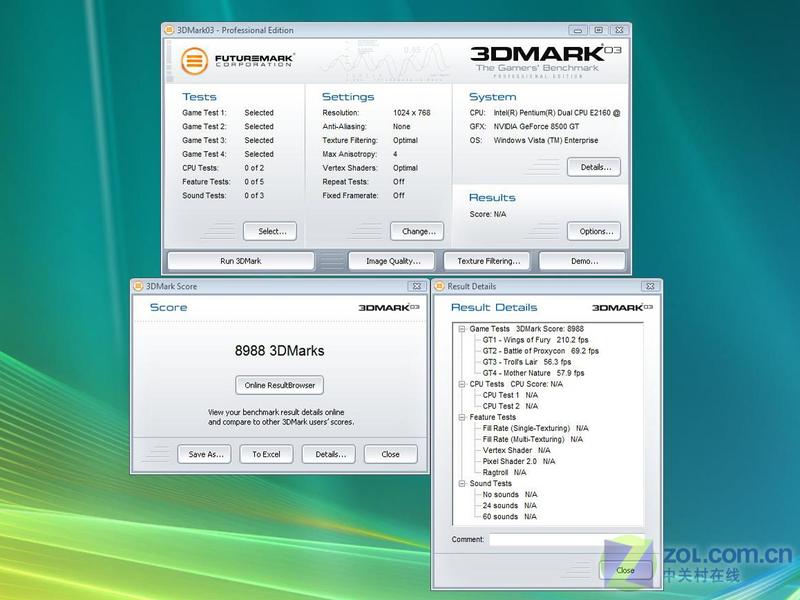Click Game Test 1 Selected text
The image size is (800, 600).
click(x=259, y=113)
